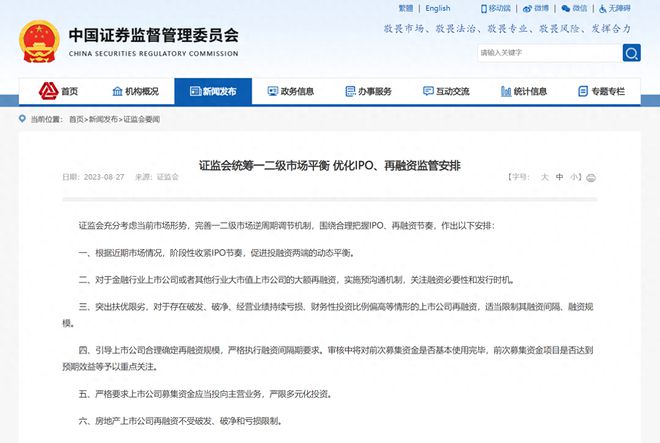Open the 微信 link text
The image size is (660, 443).
point(580,8)
